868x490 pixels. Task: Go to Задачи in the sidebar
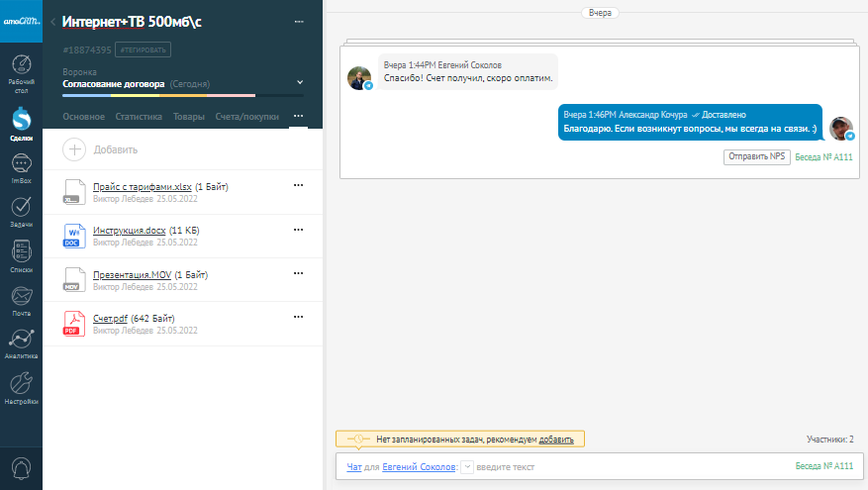(21, 210)
